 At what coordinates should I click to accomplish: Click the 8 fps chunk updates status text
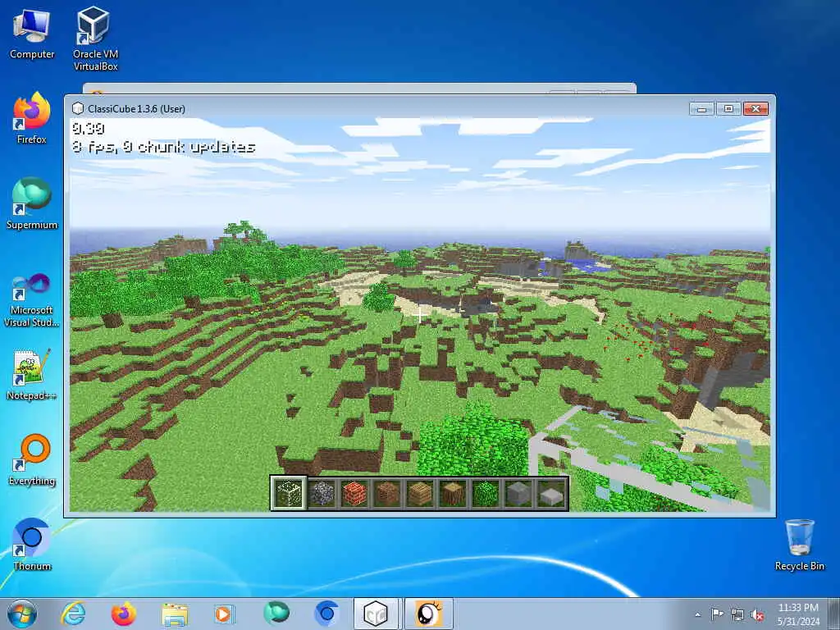(163, 147)
